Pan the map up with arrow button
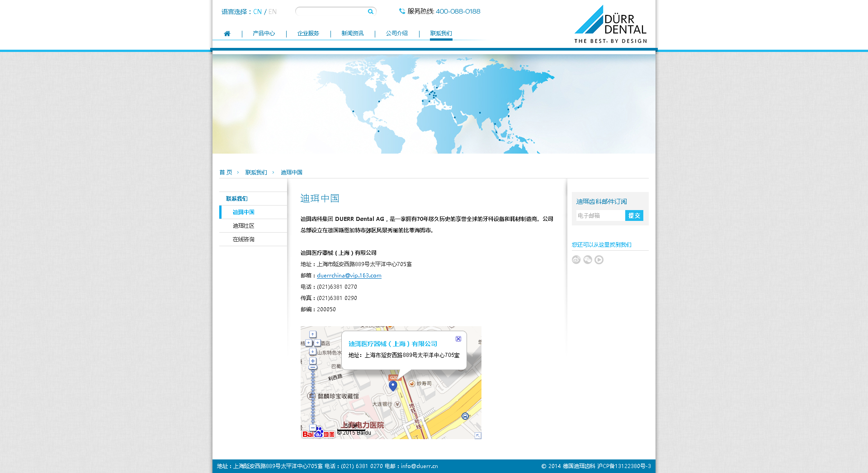Image resolution: width=868 pixels, height=473 pixels. click(313, 334)
